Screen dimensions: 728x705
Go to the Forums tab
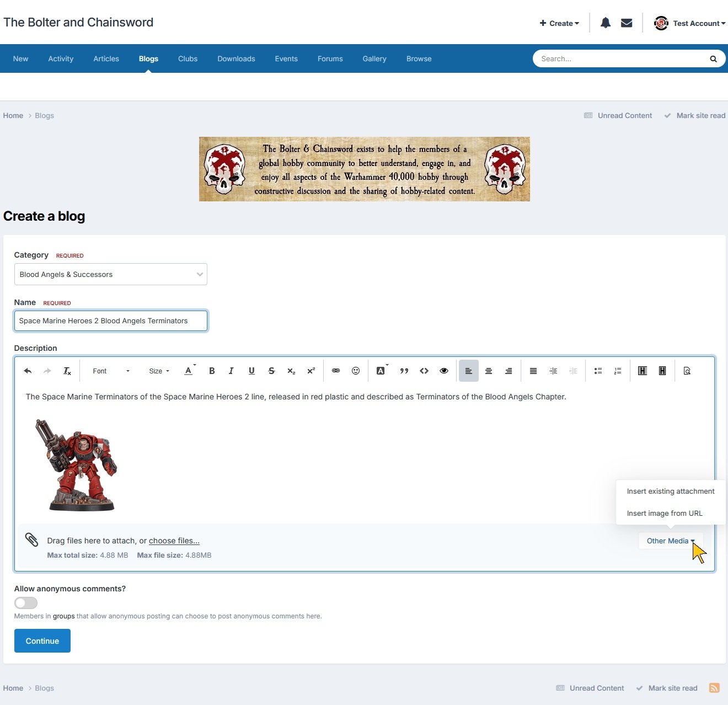[330, 58]
